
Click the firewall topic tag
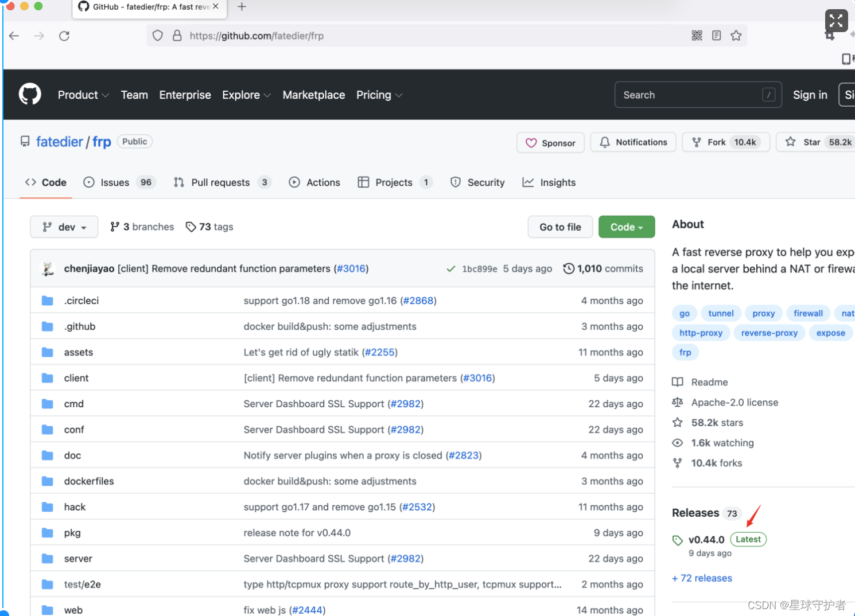(x=808, y=313)
